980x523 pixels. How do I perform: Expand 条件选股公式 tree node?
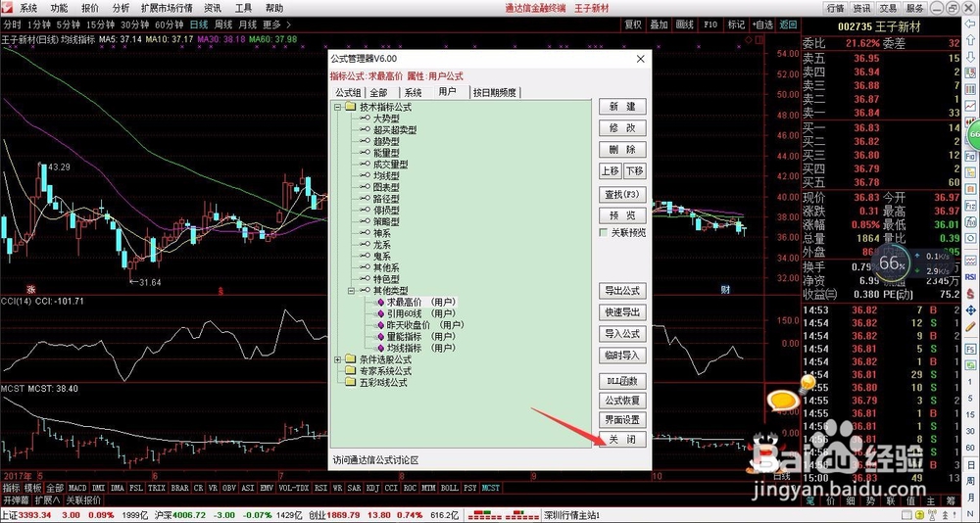[337, 359]
